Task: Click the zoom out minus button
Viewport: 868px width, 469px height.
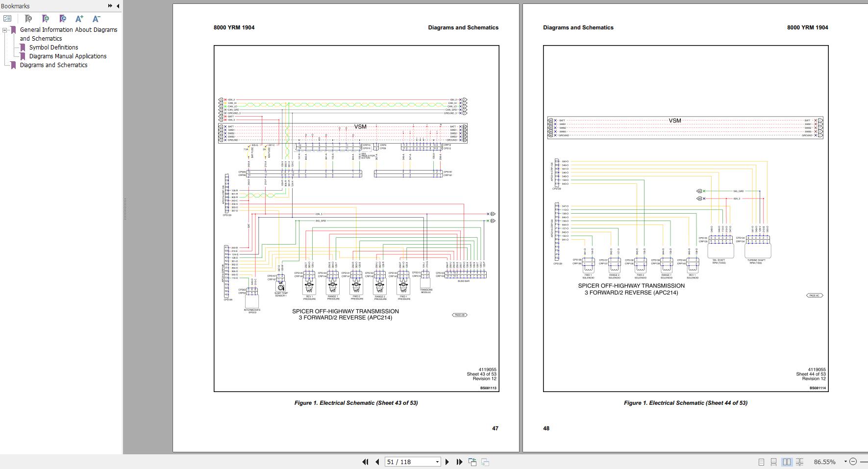Action: click(853, 462)
